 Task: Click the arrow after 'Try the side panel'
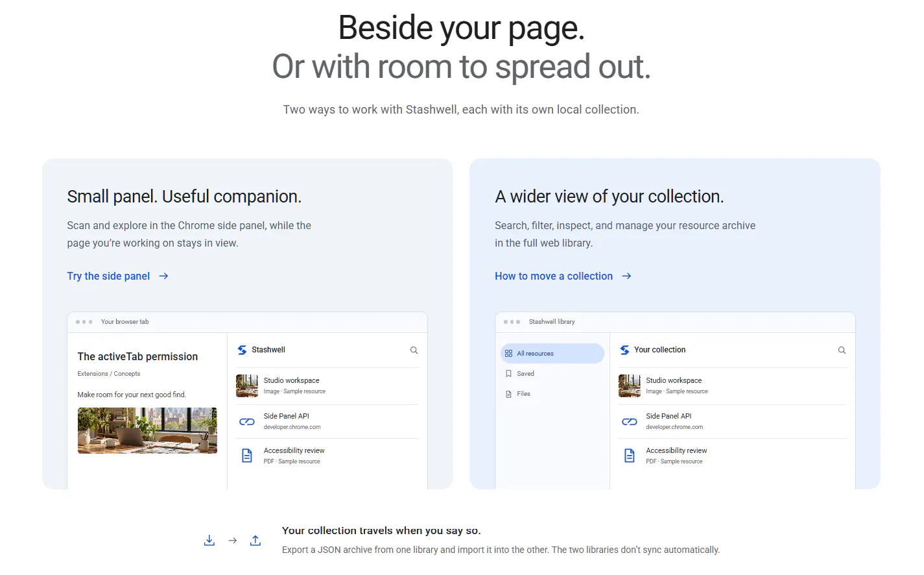(x=164, y=276)
